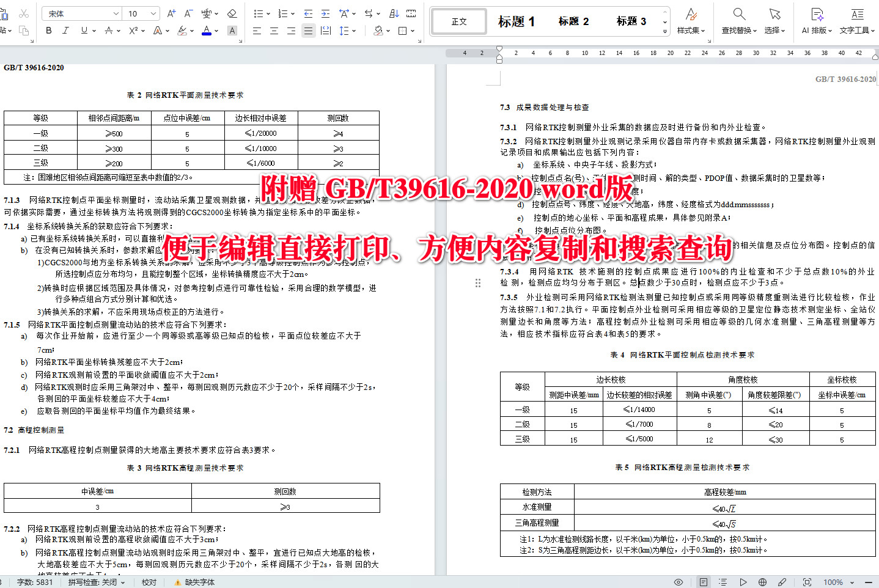Viewport: 879px width, 588px height.
Task: Click the distributed alignment icon
Action: 326,30
